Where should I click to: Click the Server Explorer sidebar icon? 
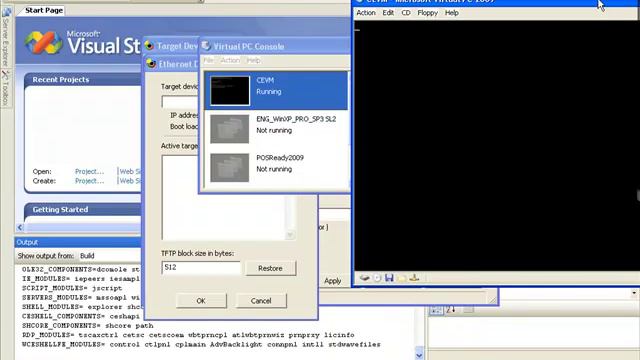tap(6, 12)
